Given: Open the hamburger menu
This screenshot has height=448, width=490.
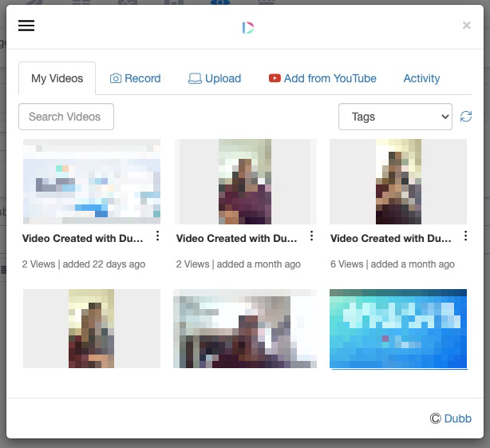Looking at the screenshot, I should (x=26, y=26).
